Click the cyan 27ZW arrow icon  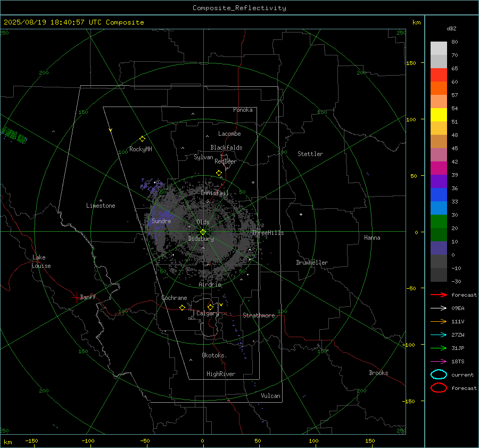(x=439, y=335)
